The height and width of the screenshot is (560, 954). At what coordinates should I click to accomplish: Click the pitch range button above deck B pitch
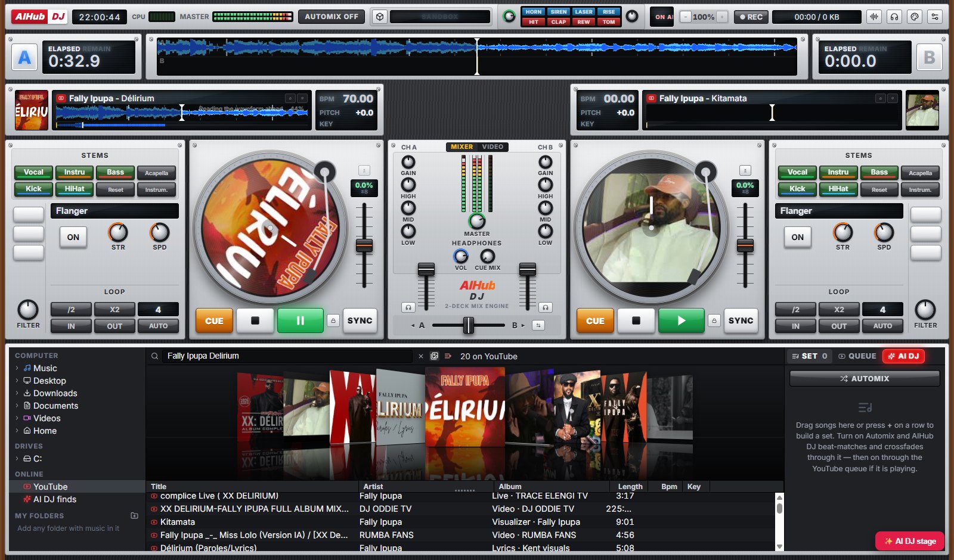click(x=745, y=170)
